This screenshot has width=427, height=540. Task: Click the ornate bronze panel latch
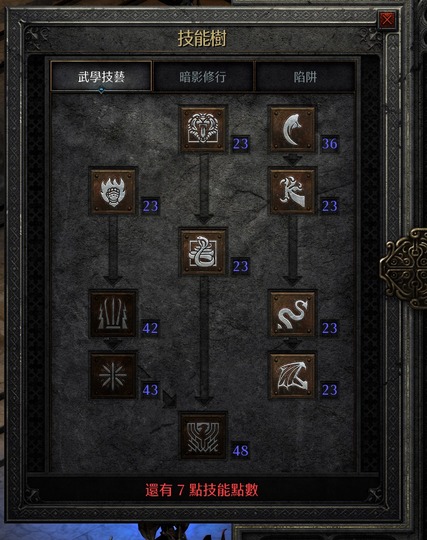404,268
